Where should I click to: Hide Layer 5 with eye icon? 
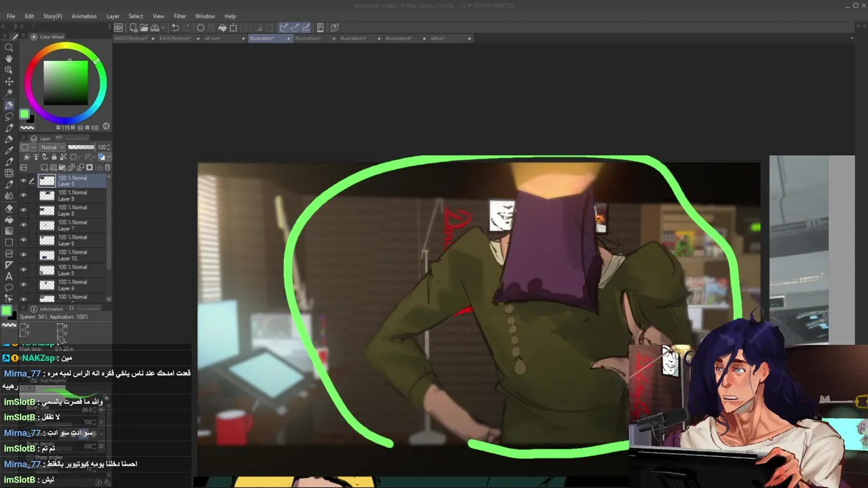[x=23, y=270]
